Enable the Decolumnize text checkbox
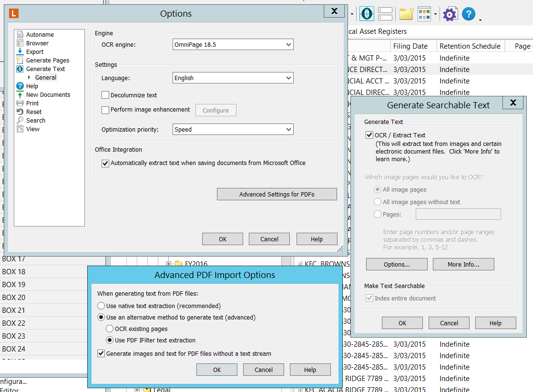 105,95
